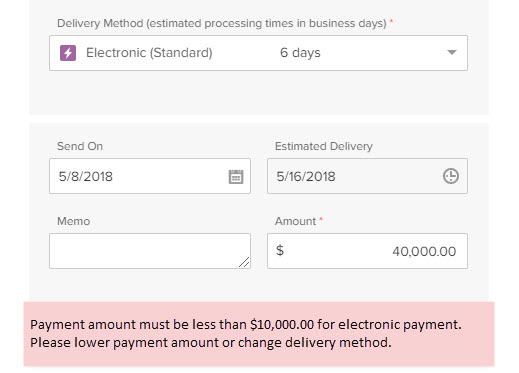Open the calendar picker for Send On
The image size is (519, 373).
click(x=236, y=176)
